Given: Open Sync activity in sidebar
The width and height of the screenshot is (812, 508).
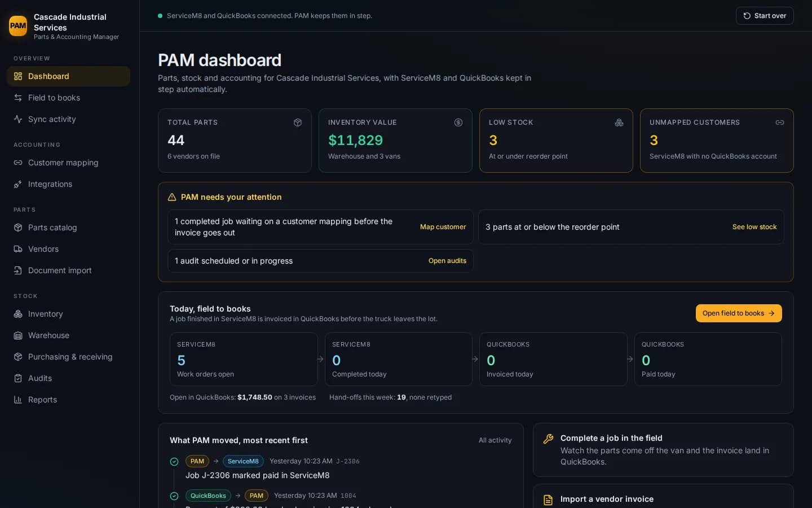Looking at the screenshot, I should pos(68,119).
